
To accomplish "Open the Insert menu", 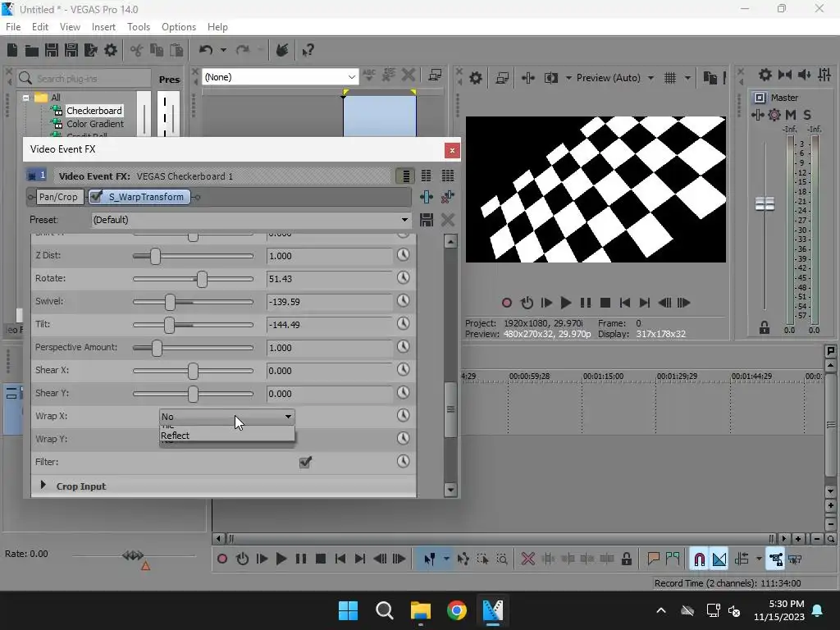I will click(x=103, y=27).
